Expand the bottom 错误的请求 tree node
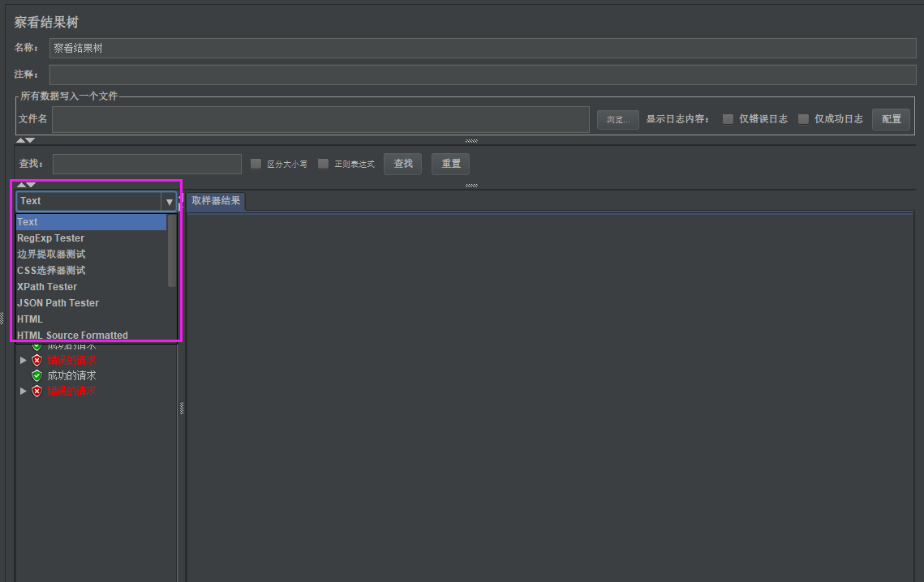924x582 pixels. 23,390
